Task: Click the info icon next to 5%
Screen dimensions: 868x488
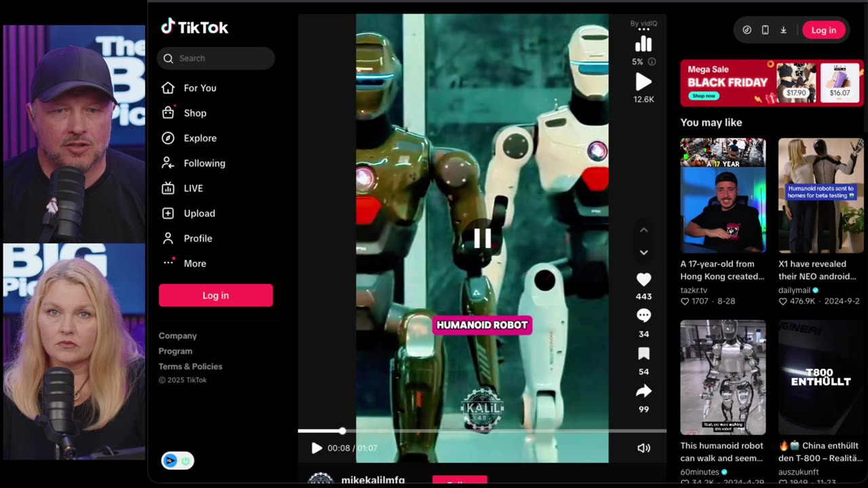Action: click(x=652, y=62)
